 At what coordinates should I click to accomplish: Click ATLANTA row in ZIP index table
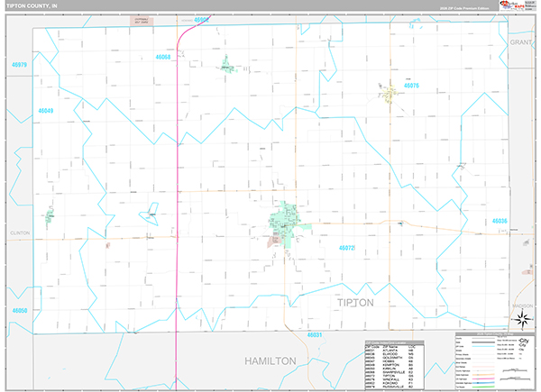pyautogui.click(x=394, y=351)
